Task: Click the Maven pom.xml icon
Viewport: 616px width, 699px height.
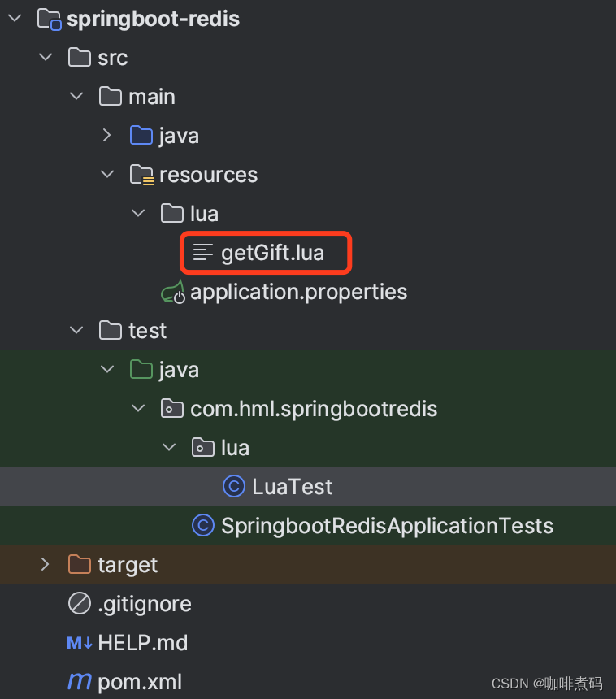Action: coord(80,682)
